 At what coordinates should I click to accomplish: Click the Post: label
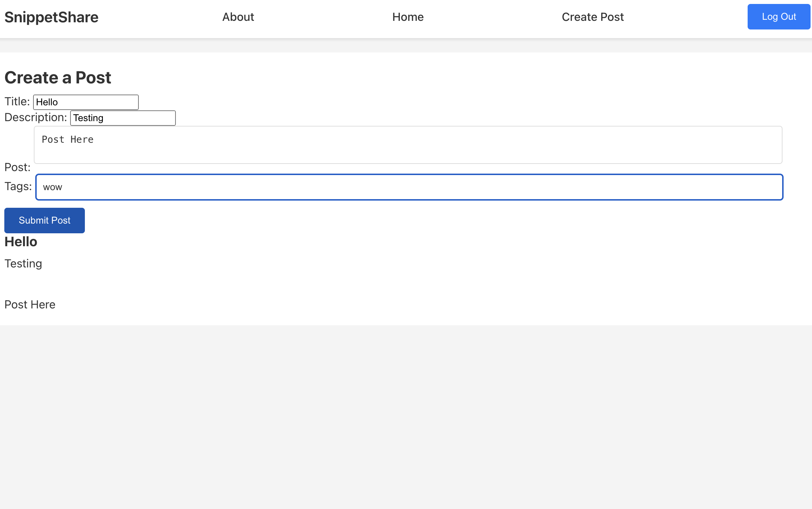click(x=17, y=167)
